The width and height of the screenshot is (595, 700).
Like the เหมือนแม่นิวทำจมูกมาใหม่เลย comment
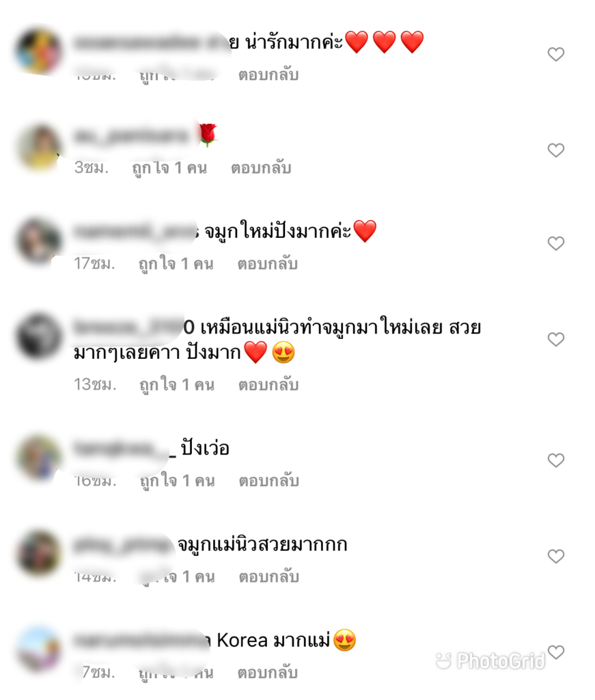click(556, 339)
